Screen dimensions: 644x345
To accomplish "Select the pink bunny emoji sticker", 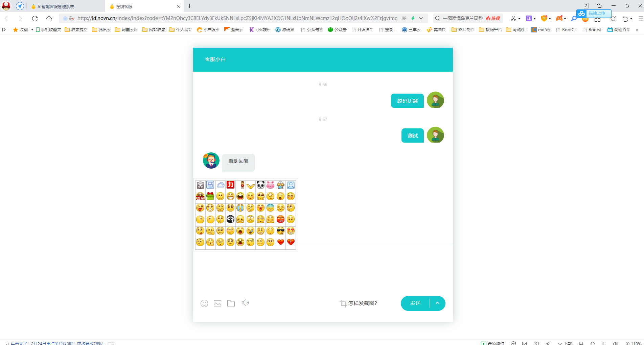I will click(270, 185).
